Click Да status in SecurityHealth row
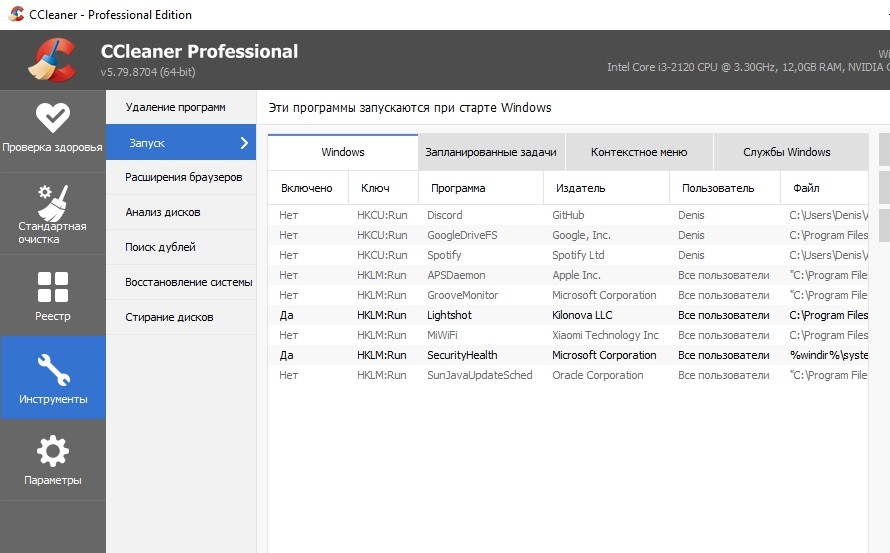This screenshot has width=890, height=553. pyautogui.click(x=286, y=355)
